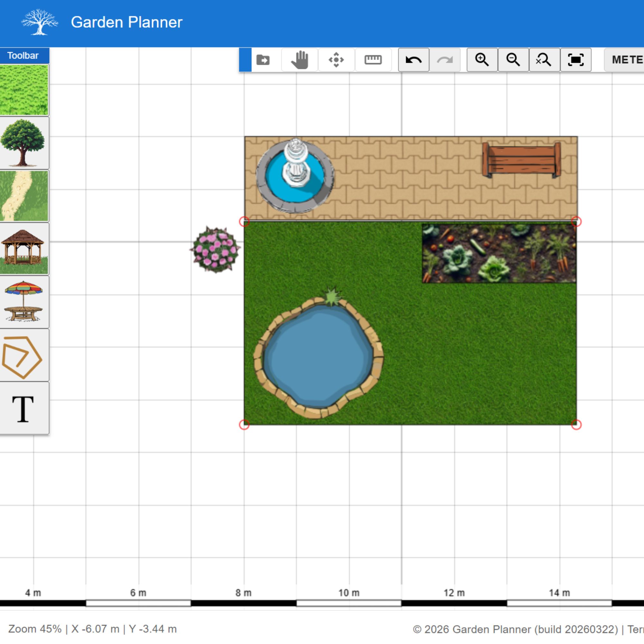Click the pink flower bush on canvas
644x644 pixels.
216,249
